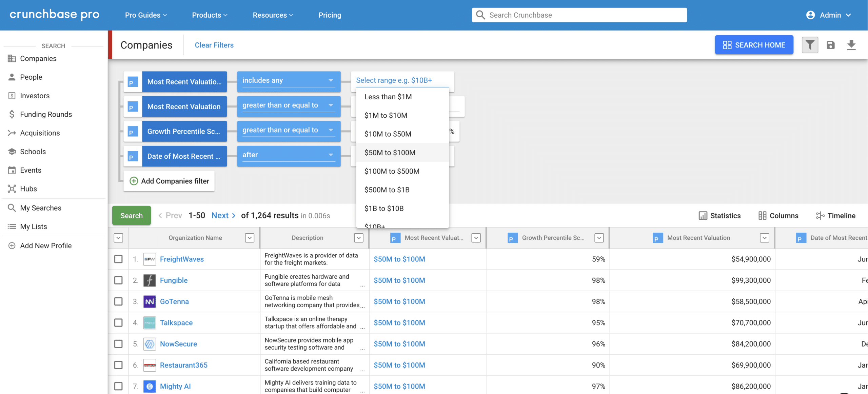The image size is (868, 394).
Task: Check the GoTenna row checkbox
Action: [118, 301]
